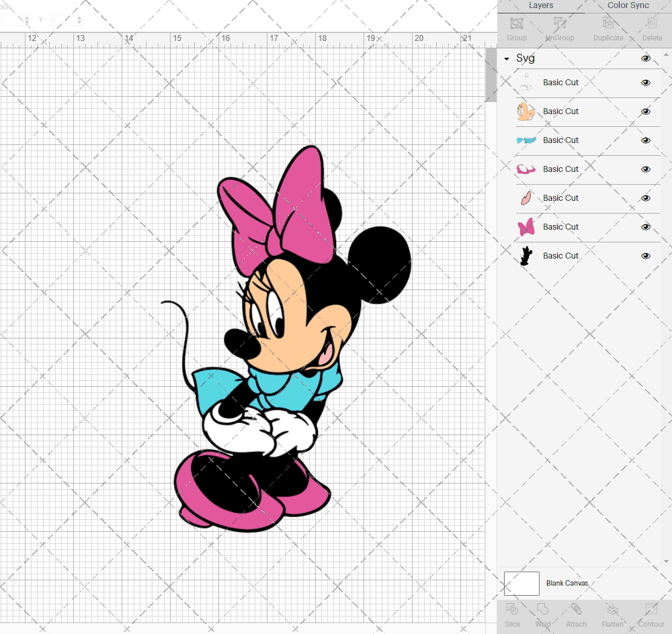This screenshot has height=634, width=672.
Task: Hide the light pink tongue layer
Action: [x=645, y=198]
